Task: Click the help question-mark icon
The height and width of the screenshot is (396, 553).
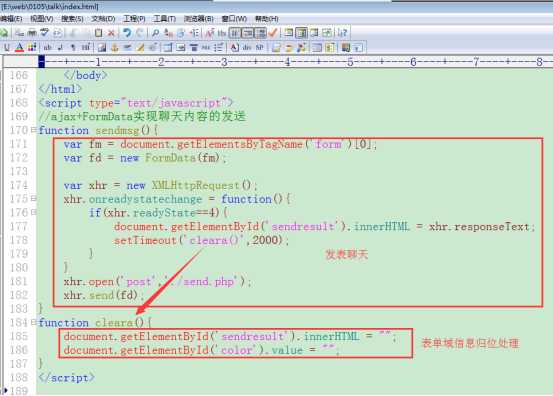Action: tap(342, 33)
